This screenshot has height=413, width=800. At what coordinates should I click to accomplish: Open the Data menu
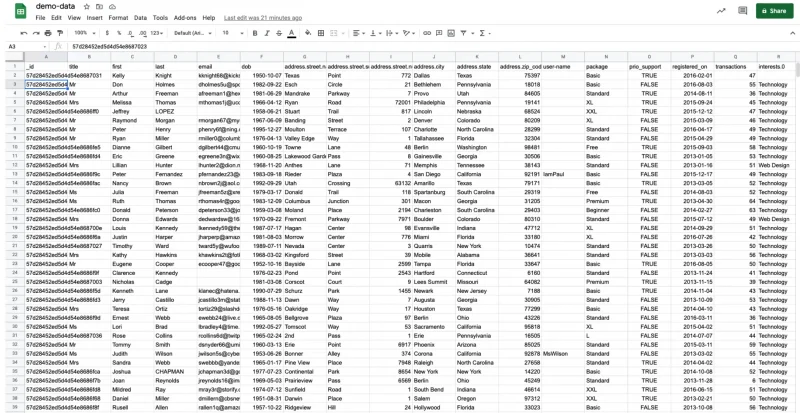point(140,18)
